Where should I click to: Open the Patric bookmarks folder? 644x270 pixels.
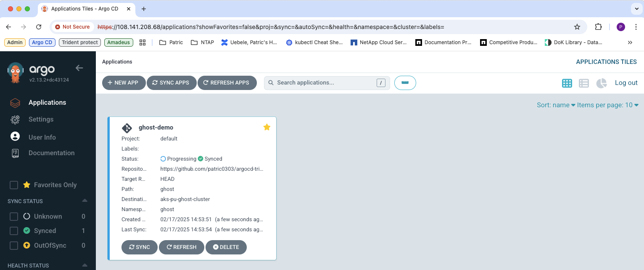tap(171, 42)
